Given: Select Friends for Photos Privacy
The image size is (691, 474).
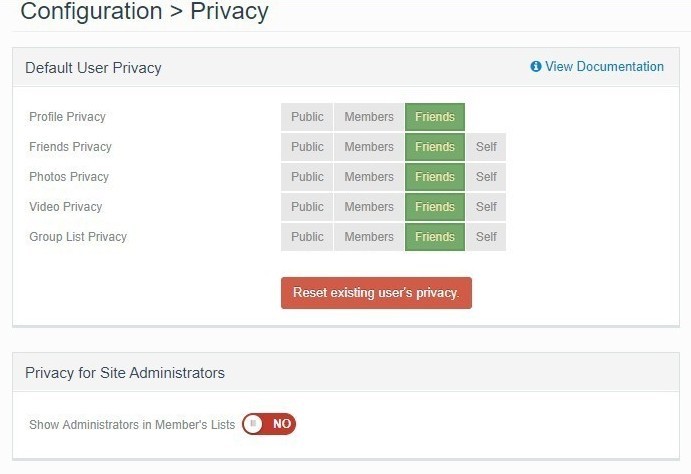Looking at the screenshot, I should (x=435, y=177).
